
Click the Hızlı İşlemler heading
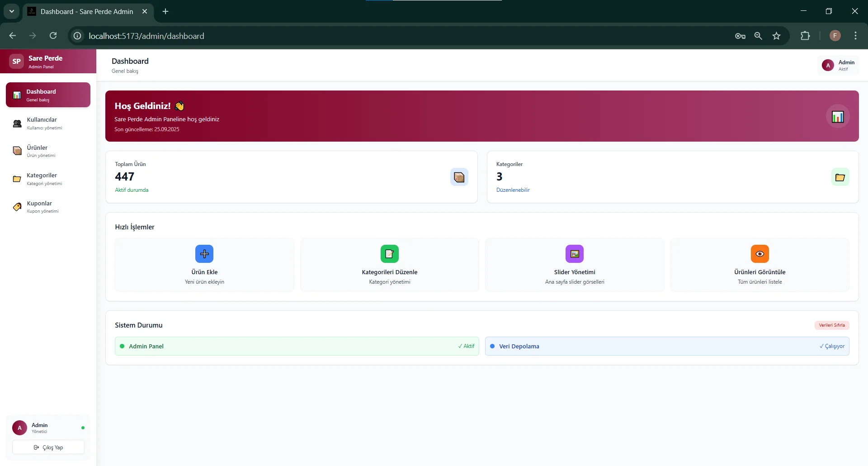pyautogui.click(x=135, y=227)
